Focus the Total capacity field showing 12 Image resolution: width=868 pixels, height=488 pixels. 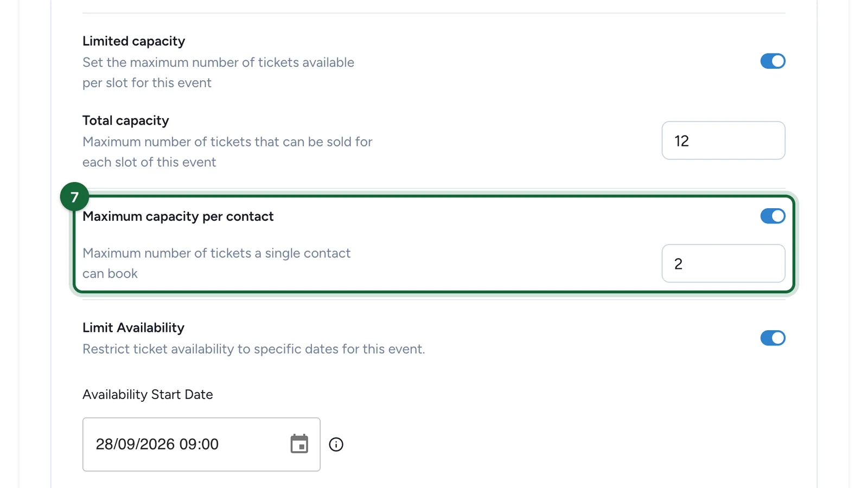(723, 140)
